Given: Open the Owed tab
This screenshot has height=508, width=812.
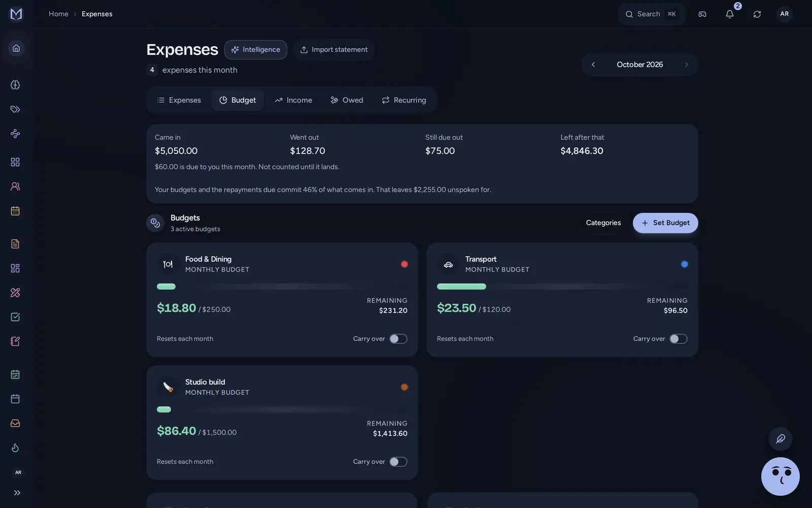Looking at the screenshot, I should (x=347, y=100).
